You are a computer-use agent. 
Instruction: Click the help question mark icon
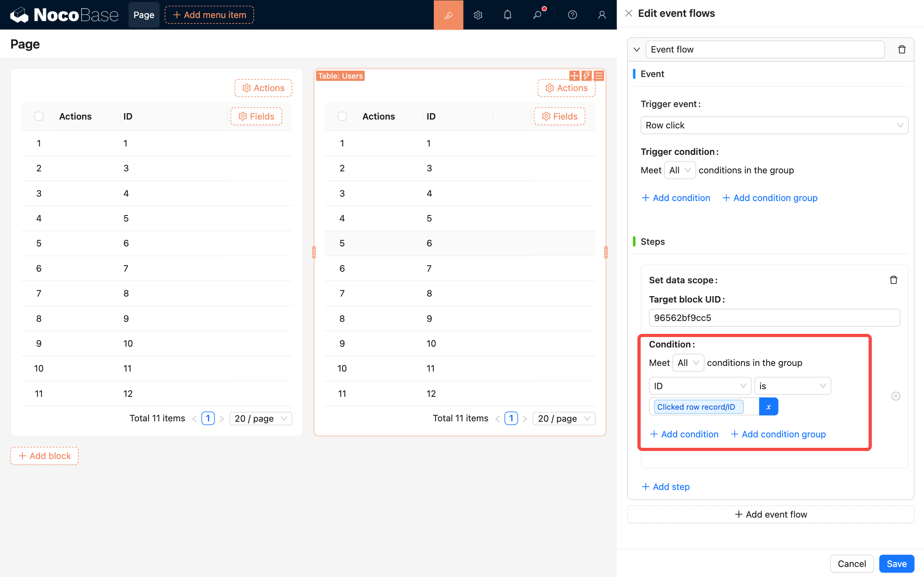[x=572, y=15]
